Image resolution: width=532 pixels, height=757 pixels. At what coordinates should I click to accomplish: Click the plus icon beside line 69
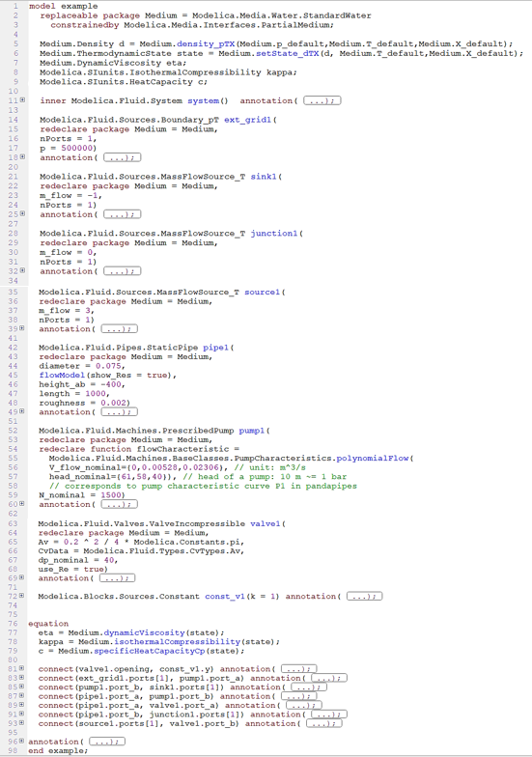pyautogui.click(x=21, y=577)
